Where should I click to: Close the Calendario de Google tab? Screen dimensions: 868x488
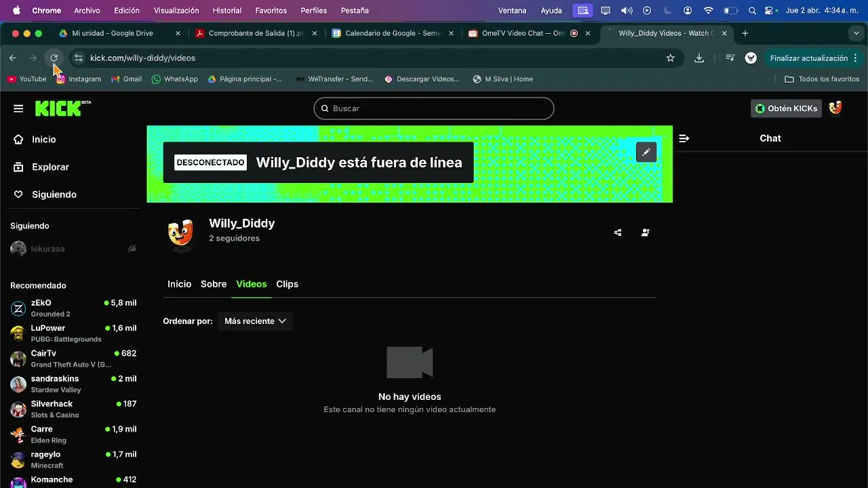451,33
